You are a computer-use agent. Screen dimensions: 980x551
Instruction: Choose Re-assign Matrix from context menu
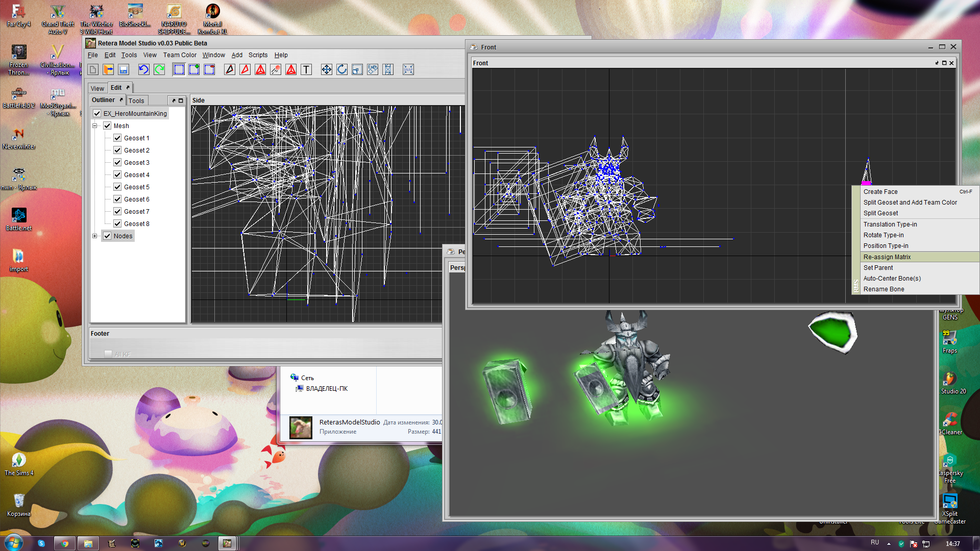tap(887, 257)
